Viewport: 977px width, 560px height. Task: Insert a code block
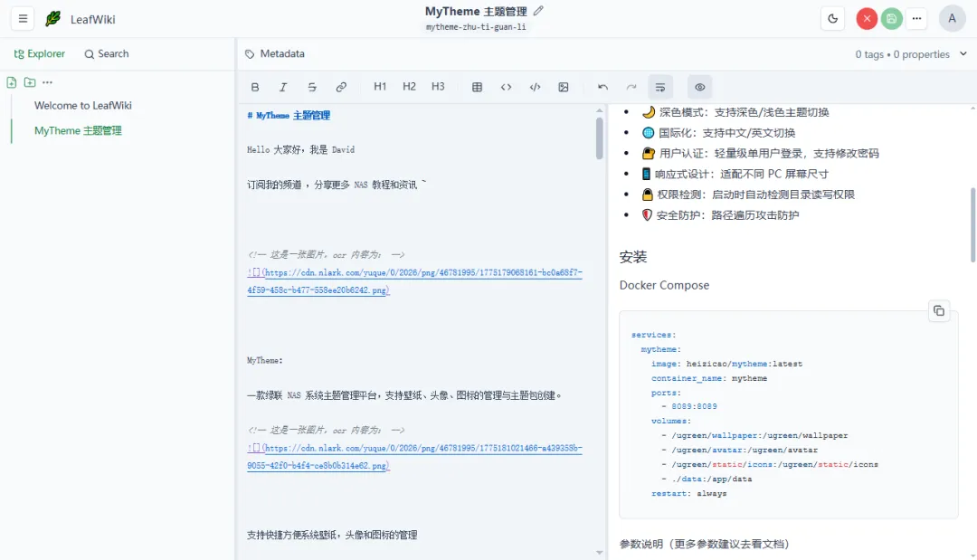tap(536, 87)
